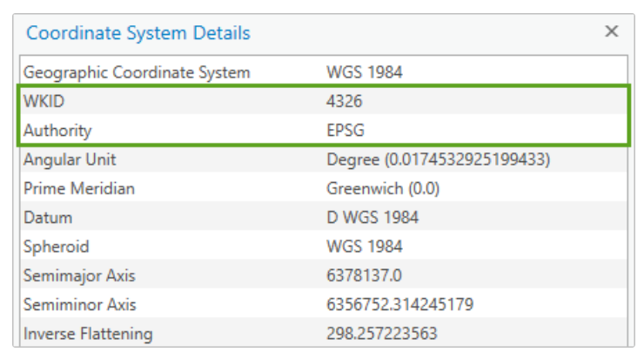Click the Spheroid WGS 1984 value
Viewport: 644px width, 359px height.
(365, 247)
